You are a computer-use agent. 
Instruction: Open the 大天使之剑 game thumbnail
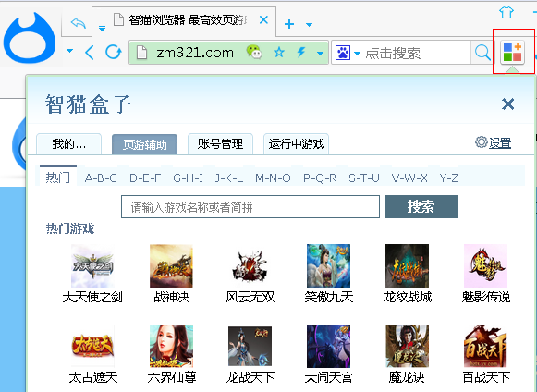tap(92, 266)
